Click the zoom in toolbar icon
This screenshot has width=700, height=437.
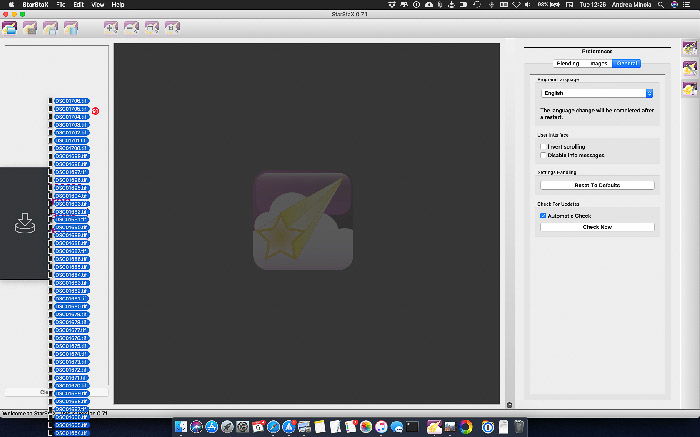tap(111, 28)
